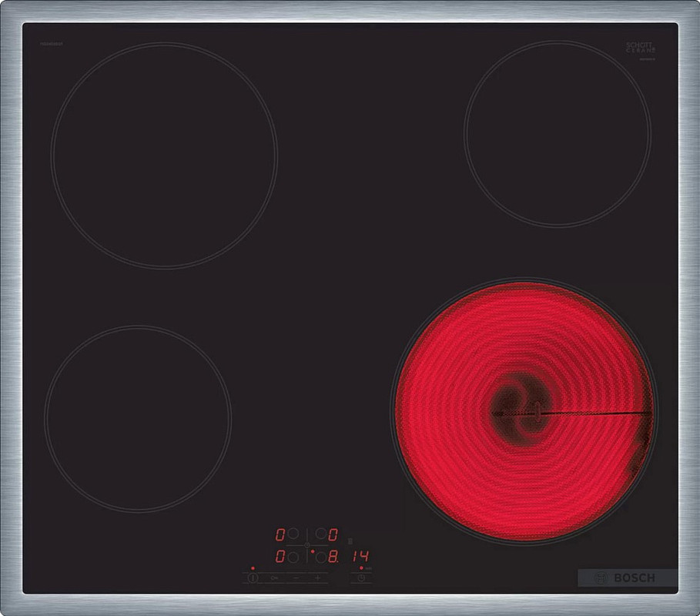The height and width of the screenshot is (616, 700).
Task: Click the Bosch brand logo
Action: pos(627,577)
